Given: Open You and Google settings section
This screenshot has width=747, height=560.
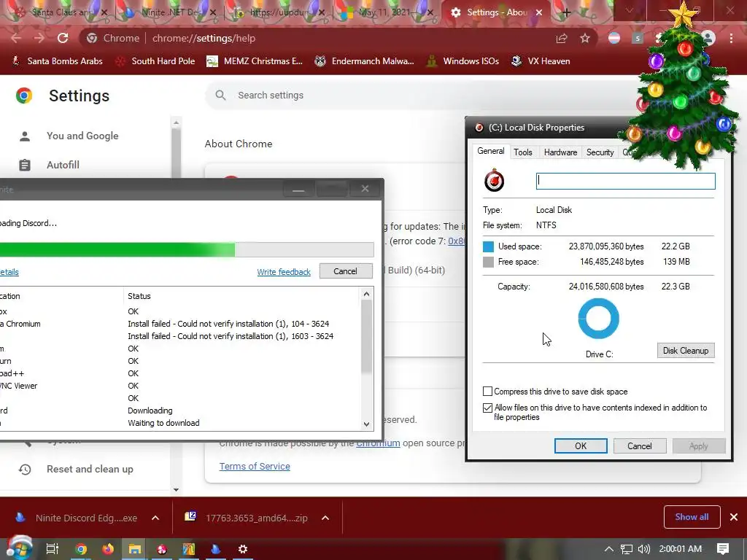Looking at the screenshot, I should click(x=82, y=136).
